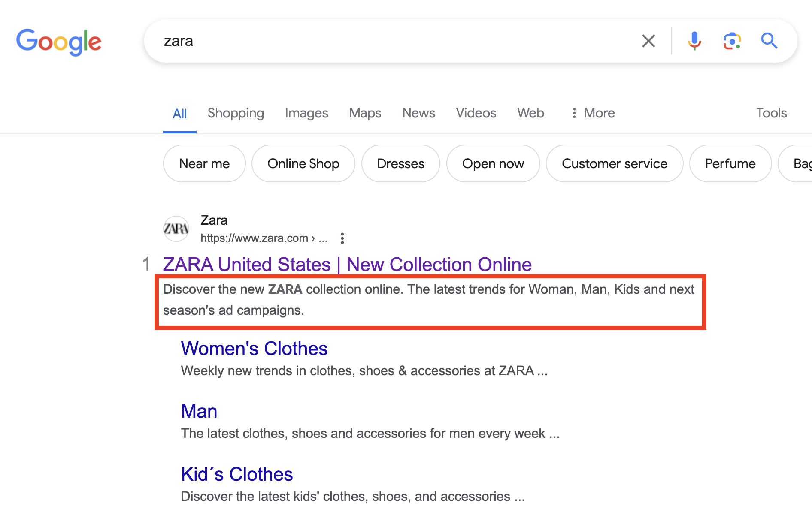This screenshot has width=812, height=518.
Task: Click the Zara favicon logo
Action: pos(176,229)
